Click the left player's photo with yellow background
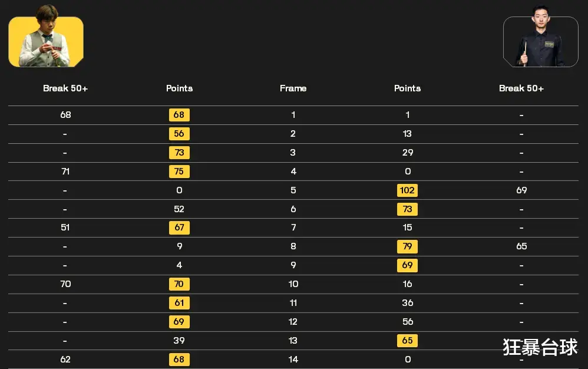Viewport: 588px width, 369px height. [46, 37]
